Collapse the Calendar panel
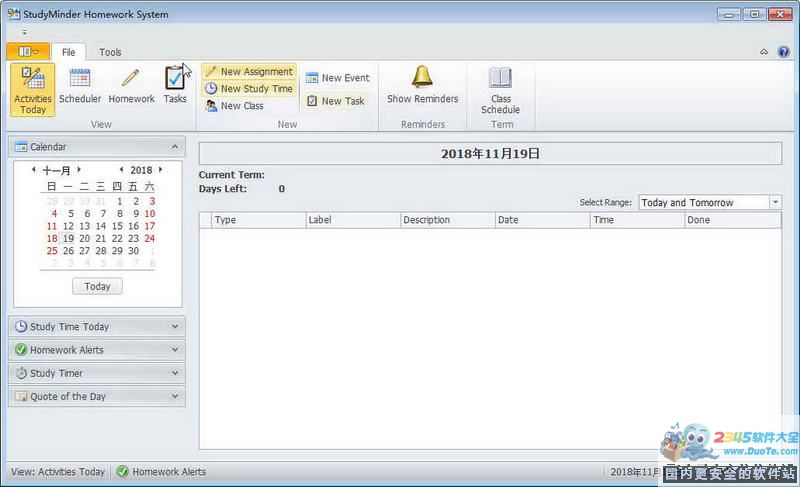 click(x=175, y=147)
